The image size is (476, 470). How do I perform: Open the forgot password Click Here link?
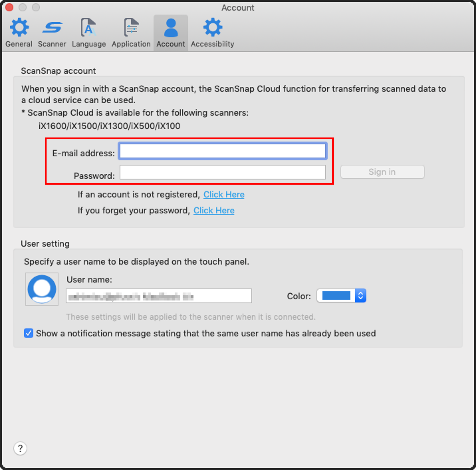[x=214, y=211]
